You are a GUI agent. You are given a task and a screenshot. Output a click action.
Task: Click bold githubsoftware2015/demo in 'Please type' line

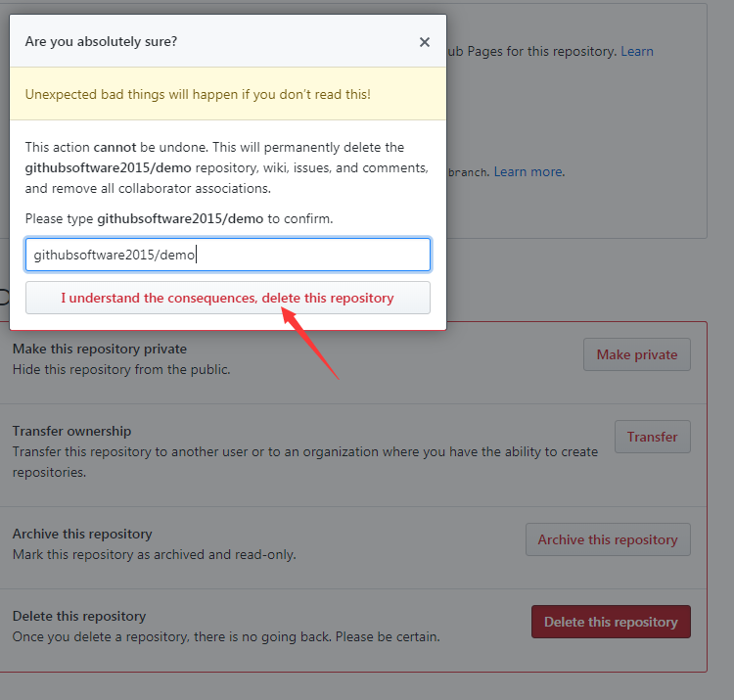point(180,218)
